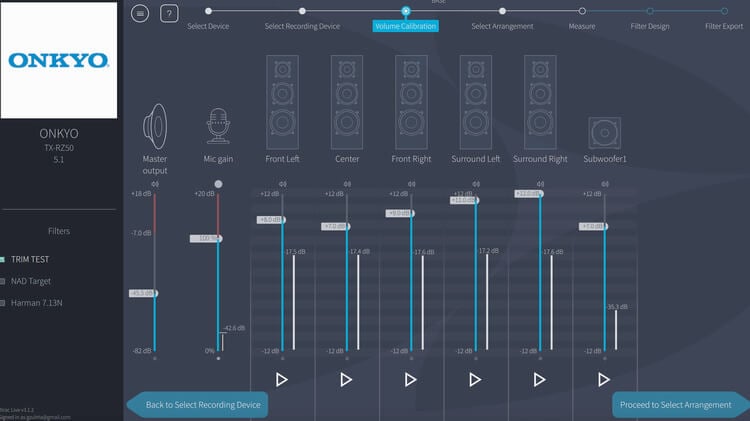The height and width of the screenshot is (421, 750).
Task: Select the Front Left speaker icon
Action: tap(282, 102)
